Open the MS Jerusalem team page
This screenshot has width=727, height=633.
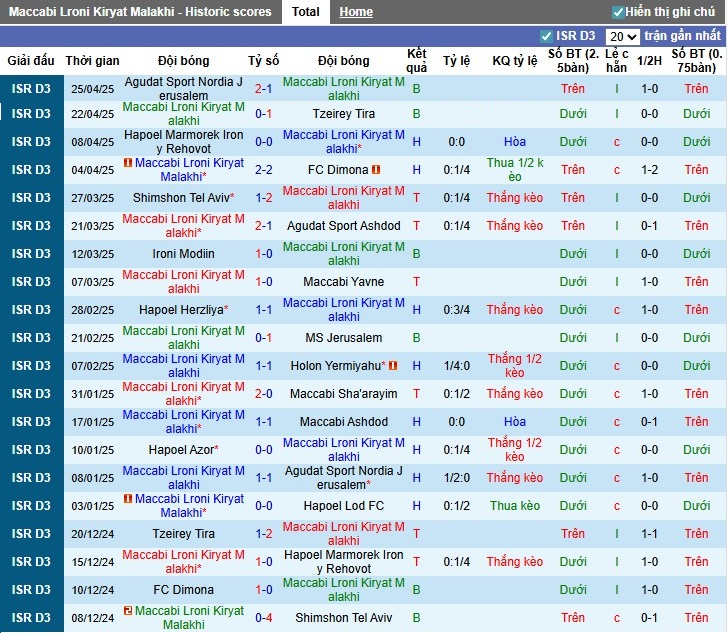click(x=344, y=338)
